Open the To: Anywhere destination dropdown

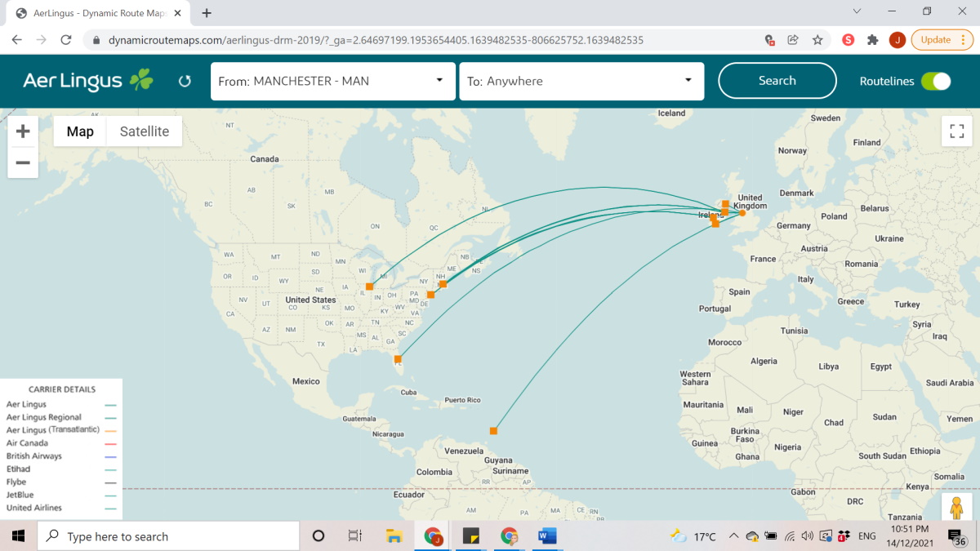(x=581, y=81)
